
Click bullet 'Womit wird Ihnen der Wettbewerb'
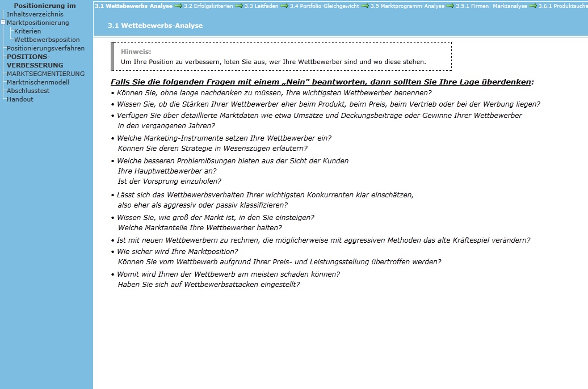(228, 274)
